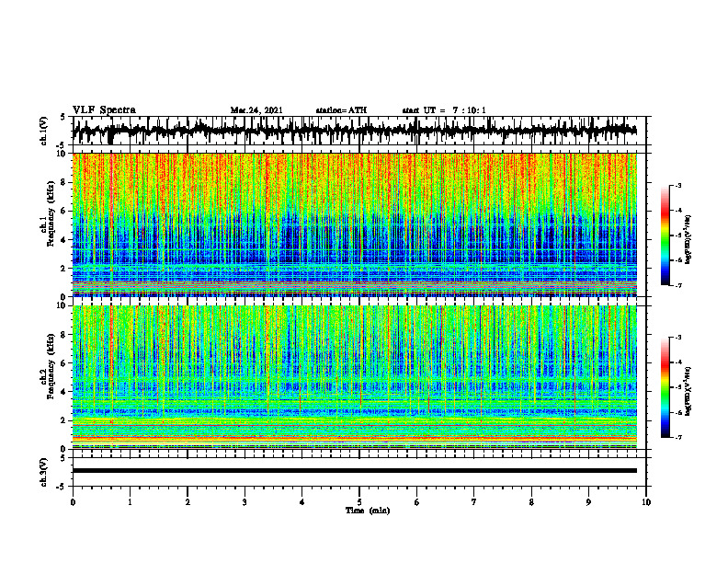Click the "5" minute tick label on time axis

point(359,502)
